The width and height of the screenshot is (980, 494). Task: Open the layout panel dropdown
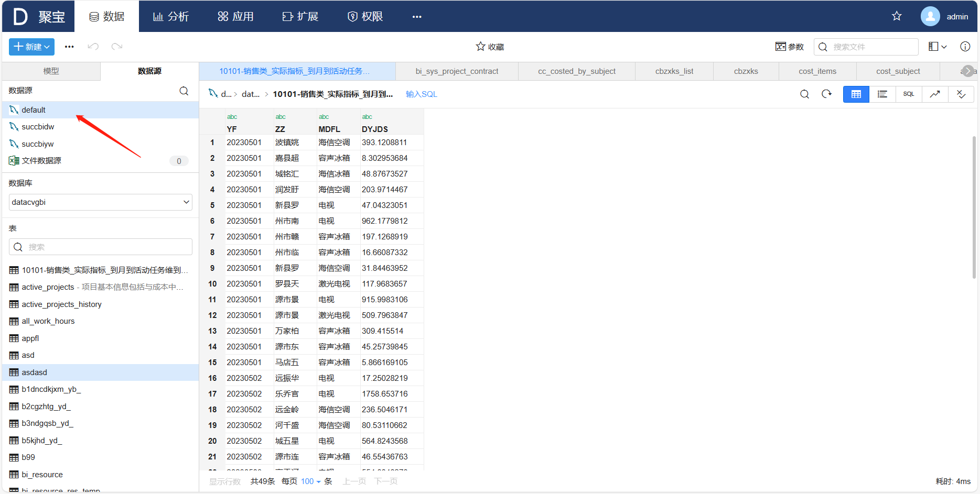[x=938, y=47]
